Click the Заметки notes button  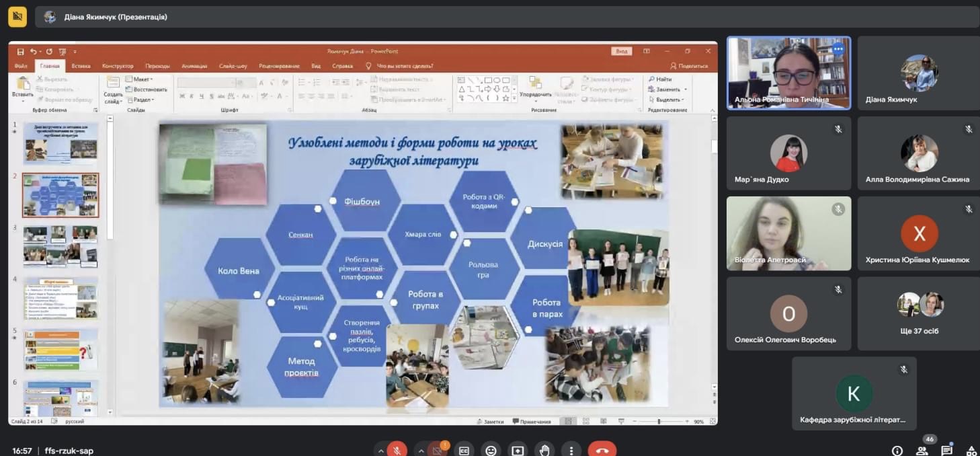(490, 422)
